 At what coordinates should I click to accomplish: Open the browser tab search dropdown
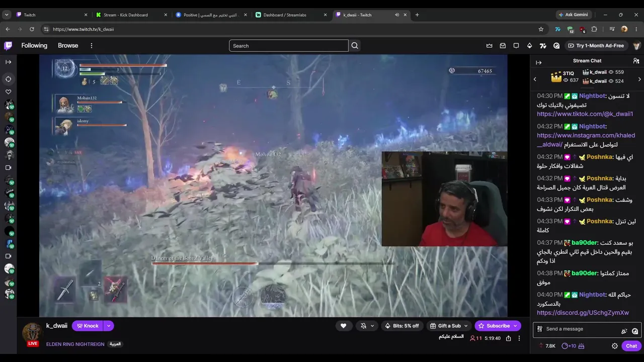[7, 15]
